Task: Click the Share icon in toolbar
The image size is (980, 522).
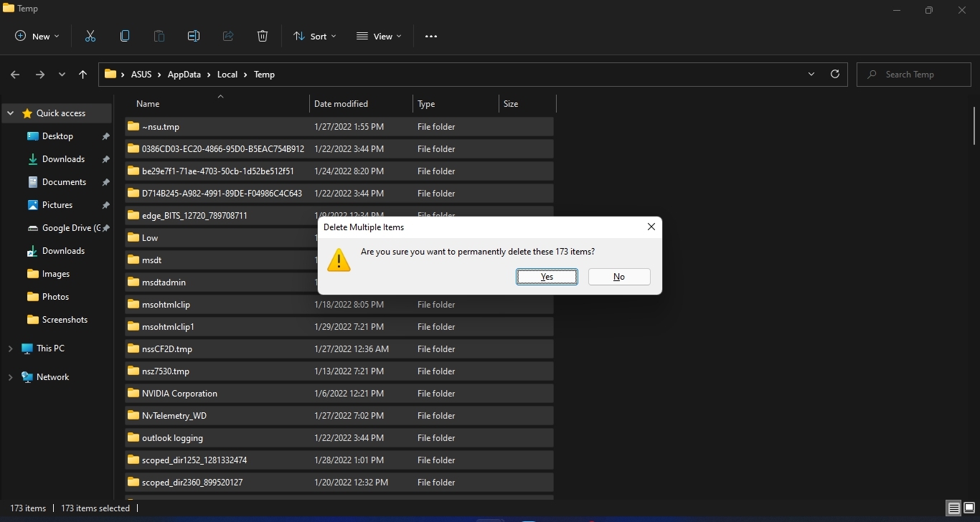Action: click(x=228, y=36)
